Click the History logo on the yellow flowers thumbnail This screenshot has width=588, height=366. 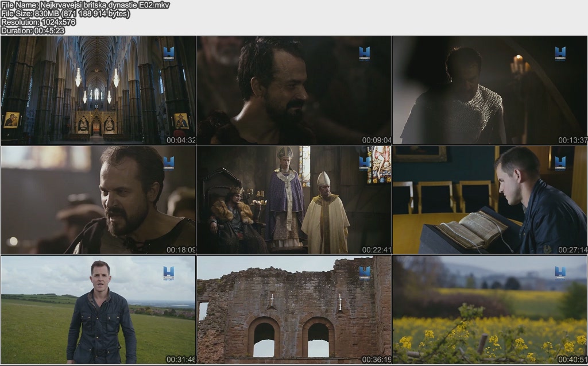tap(560, 273)
